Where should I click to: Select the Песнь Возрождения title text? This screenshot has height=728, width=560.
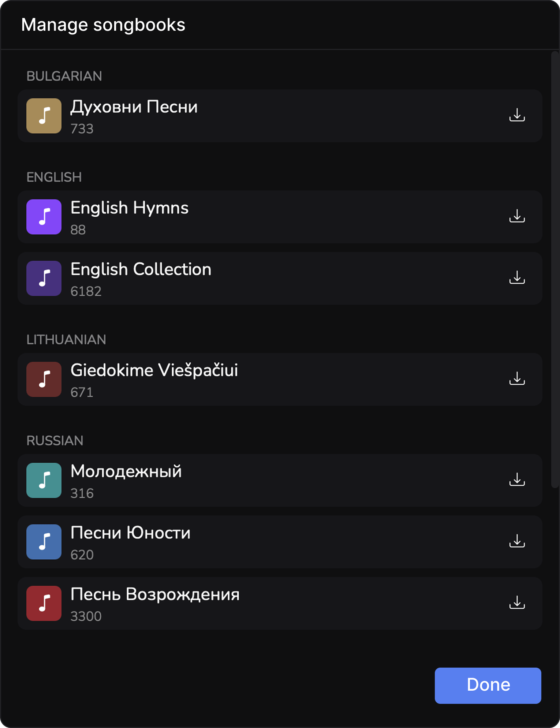pyautogui.click(x=155, y=594)
